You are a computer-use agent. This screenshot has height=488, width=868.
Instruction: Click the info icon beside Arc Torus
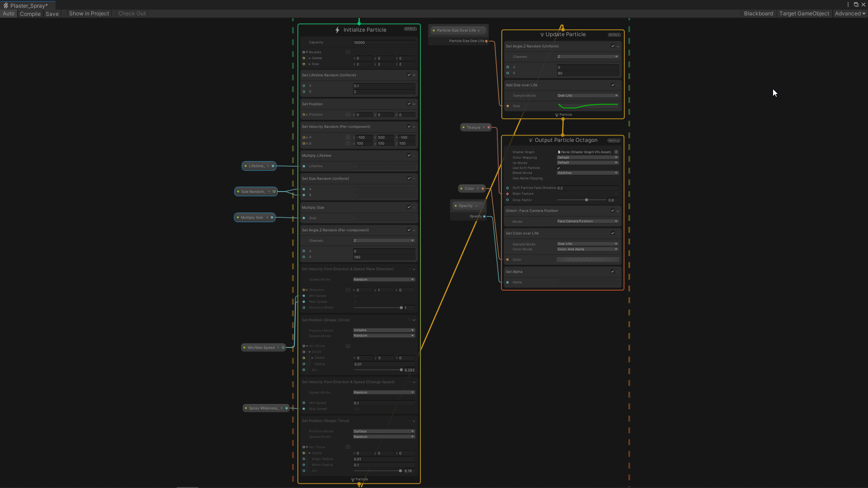point(348,447)
